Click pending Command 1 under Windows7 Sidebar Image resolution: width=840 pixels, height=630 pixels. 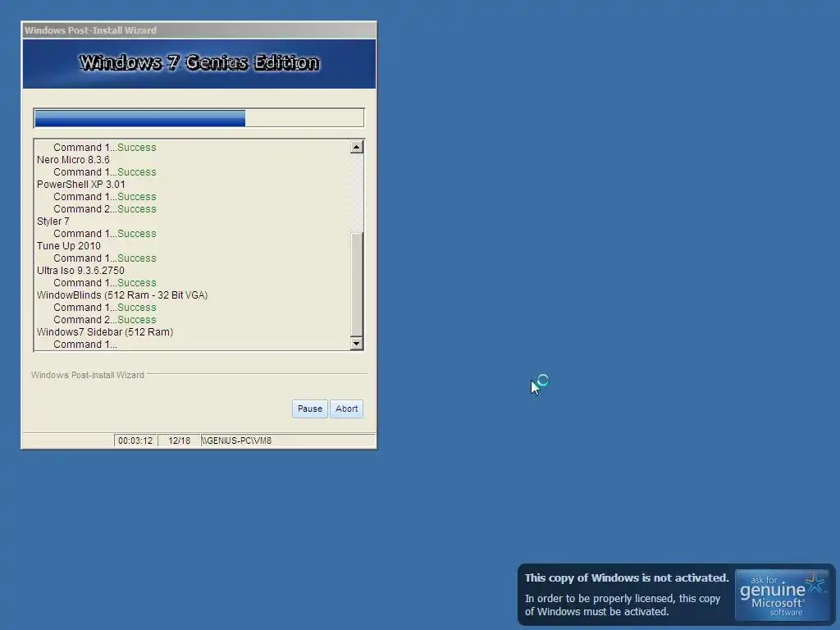point(85,345)
